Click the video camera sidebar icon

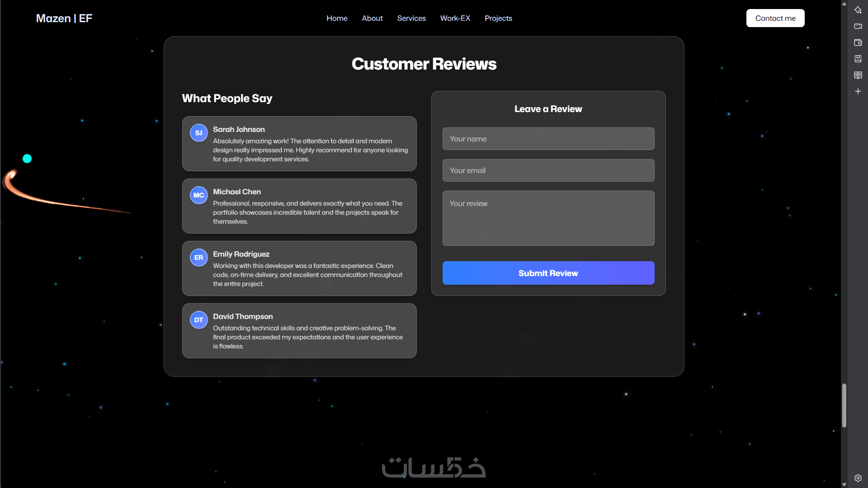(x=858, y=26)
